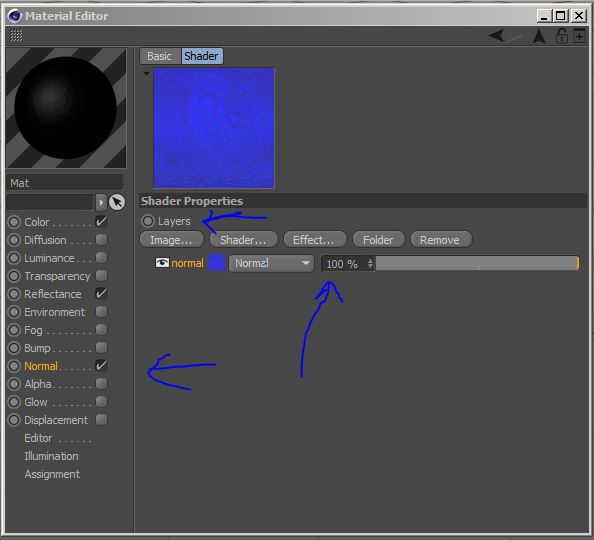Click the empty field below Mat name
This screenshot has width=594, height=540.
[x=50, y=202]
